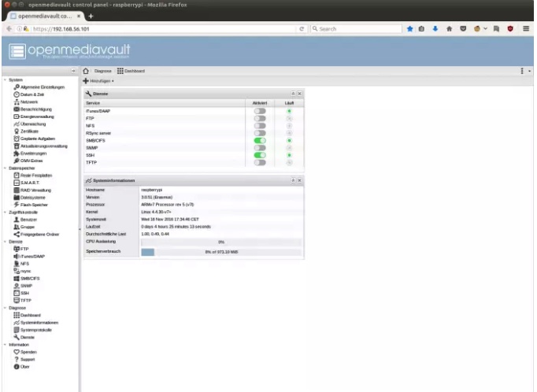Open Systeminformationen in sidebar
Image resolution: width=537 pixels, height=392 pixels.
click(36, 323)
